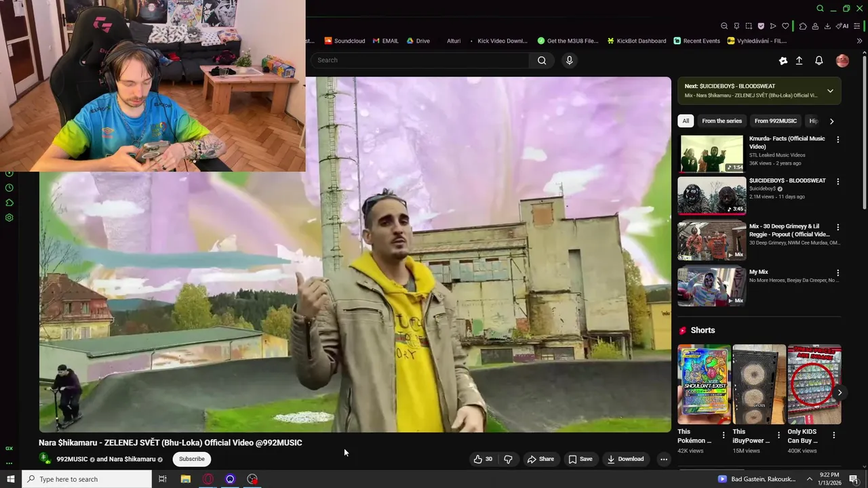Advance the filter chips with right arrow
Screen dimensions: 868x488
click(831, 121)
